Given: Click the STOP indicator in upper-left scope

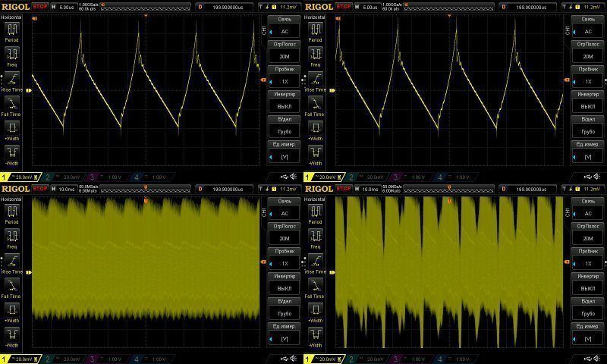Looking at the screenshot, I should click(40, 7).
